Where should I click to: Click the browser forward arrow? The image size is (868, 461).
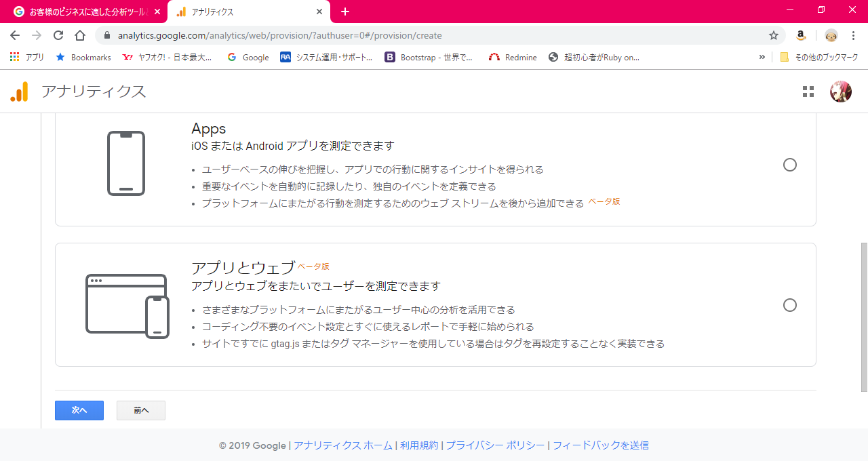click(37, 35)
